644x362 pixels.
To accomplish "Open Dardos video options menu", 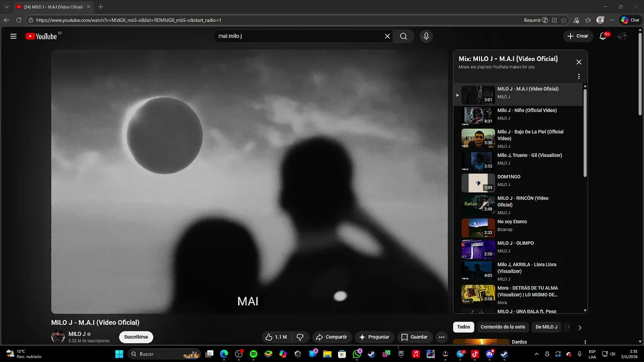I will coord(585,342).
